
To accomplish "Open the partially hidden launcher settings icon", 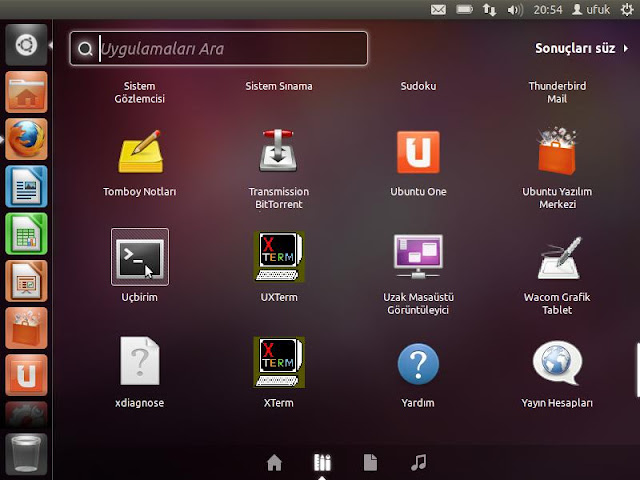I will (27, 414).
